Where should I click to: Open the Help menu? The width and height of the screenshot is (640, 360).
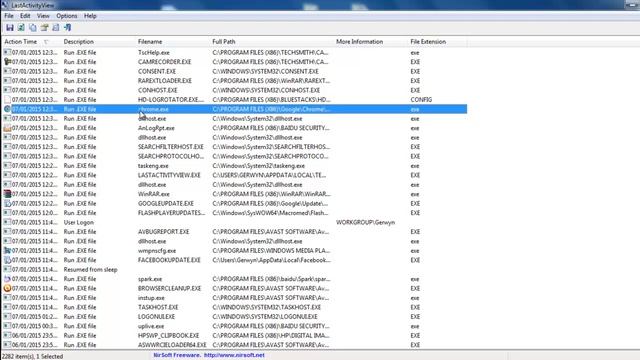click(x=90, y=16)
